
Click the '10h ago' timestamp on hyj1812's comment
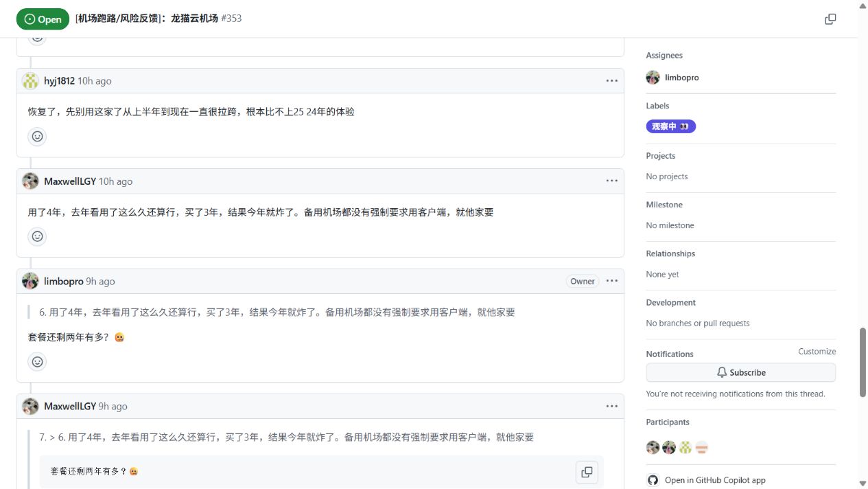[95, 81]
